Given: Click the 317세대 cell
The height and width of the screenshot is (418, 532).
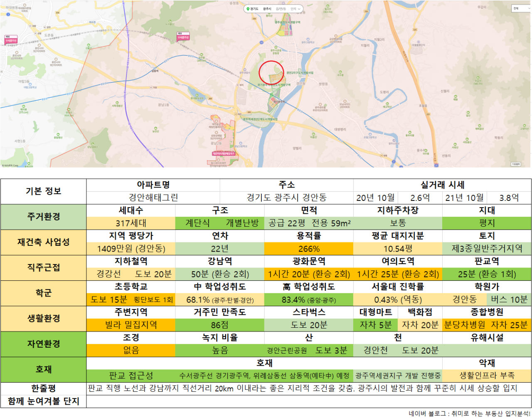Looking at the screenshot, I should click(x=131, y=223).
